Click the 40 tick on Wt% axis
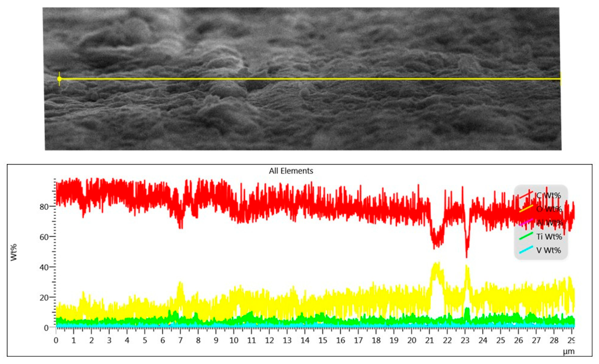 pos(44,267)
